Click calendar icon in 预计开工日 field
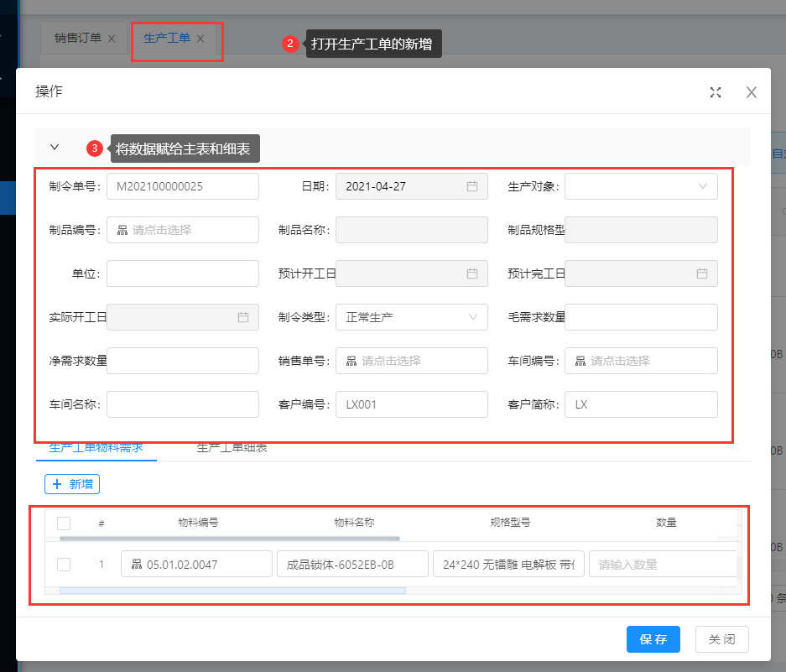This screenshot has height=672, width=786. pos(471,273)
